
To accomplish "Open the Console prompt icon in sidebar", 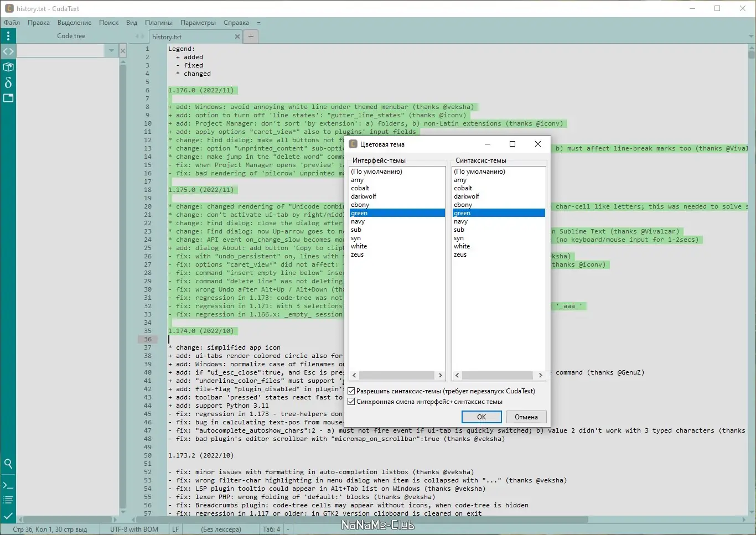I will pos(8,485).
